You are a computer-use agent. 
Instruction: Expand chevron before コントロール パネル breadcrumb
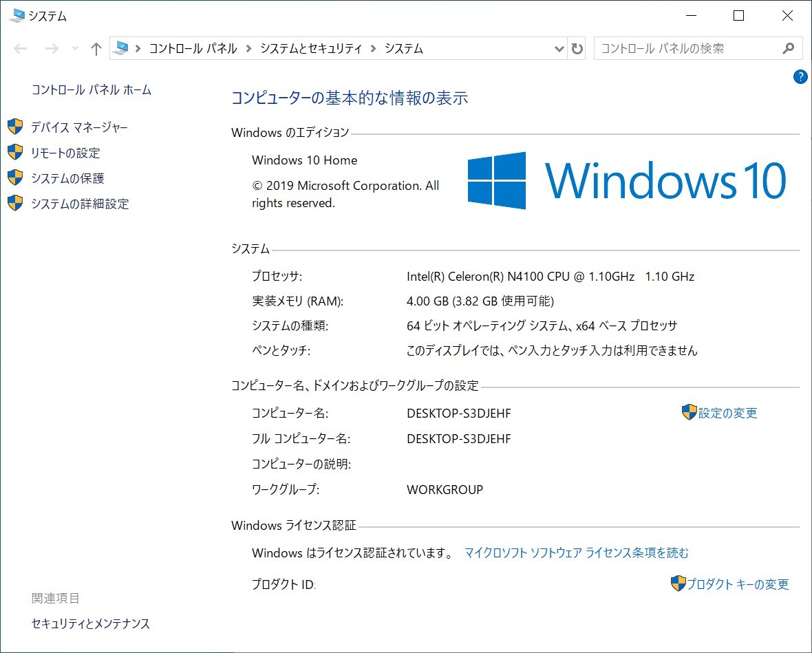[x=138, y=49]
